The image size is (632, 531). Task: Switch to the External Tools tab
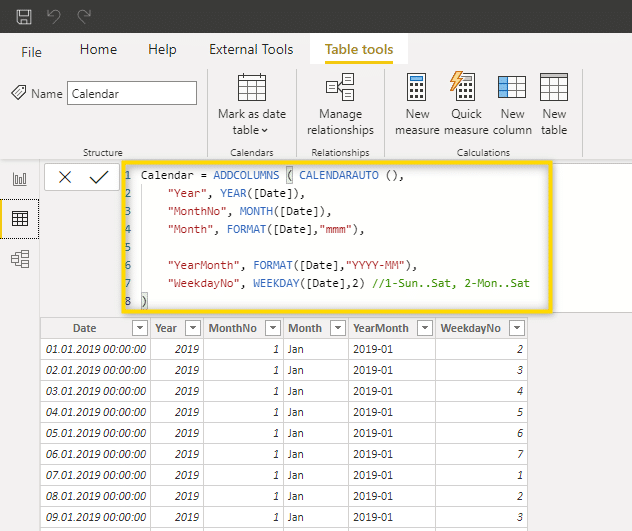tap(251, 50)
